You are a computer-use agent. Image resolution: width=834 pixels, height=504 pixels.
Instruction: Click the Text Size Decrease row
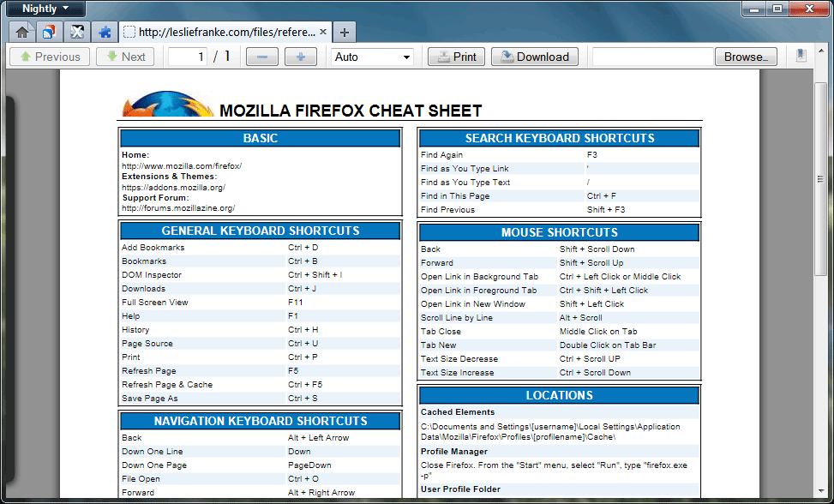[559, 359]
